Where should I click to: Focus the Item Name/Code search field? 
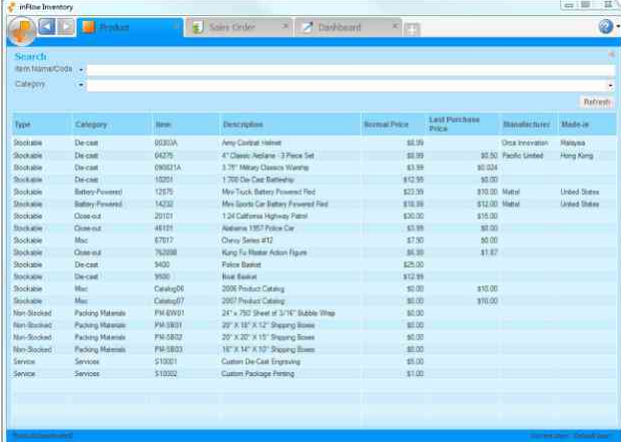point(351,70)
